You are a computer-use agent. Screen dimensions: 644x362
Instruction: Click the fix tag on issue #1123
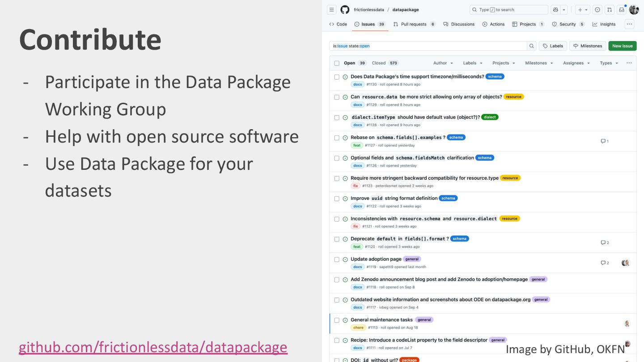(x=356, y=186)
